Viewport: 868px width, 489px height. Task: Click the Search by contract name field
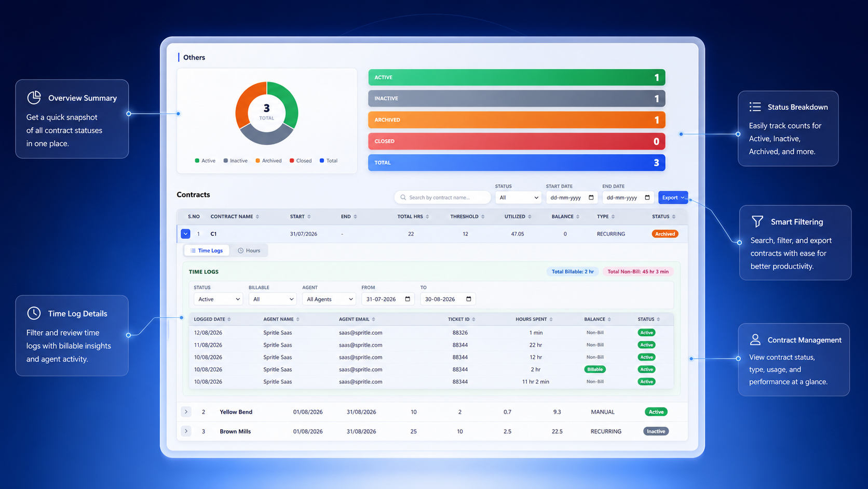(x=442, y=197)
